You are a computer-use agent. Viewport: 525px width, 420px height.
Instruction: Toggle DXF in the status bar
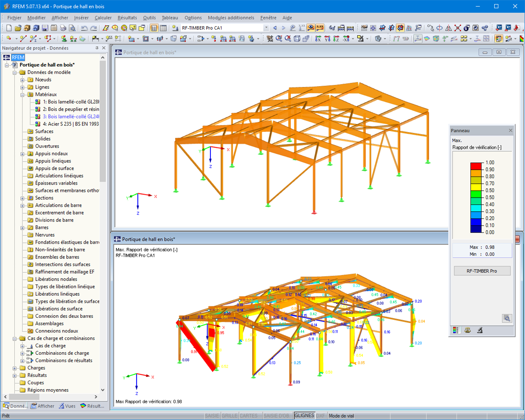pos(320,416)
